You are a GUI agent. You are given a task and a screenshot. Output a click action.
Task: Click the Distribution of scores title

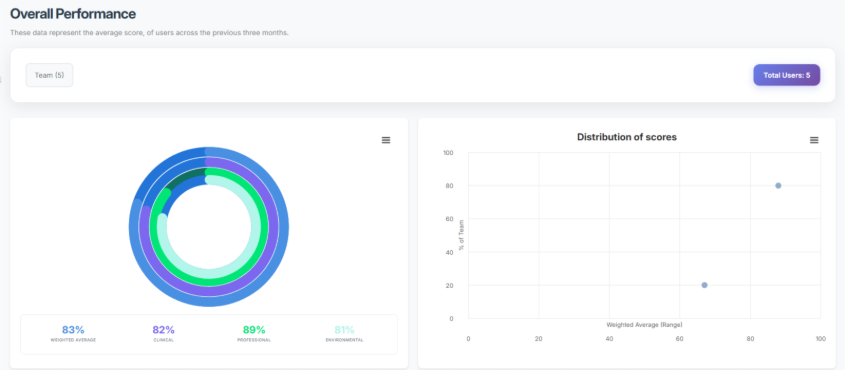pos(626,137)
